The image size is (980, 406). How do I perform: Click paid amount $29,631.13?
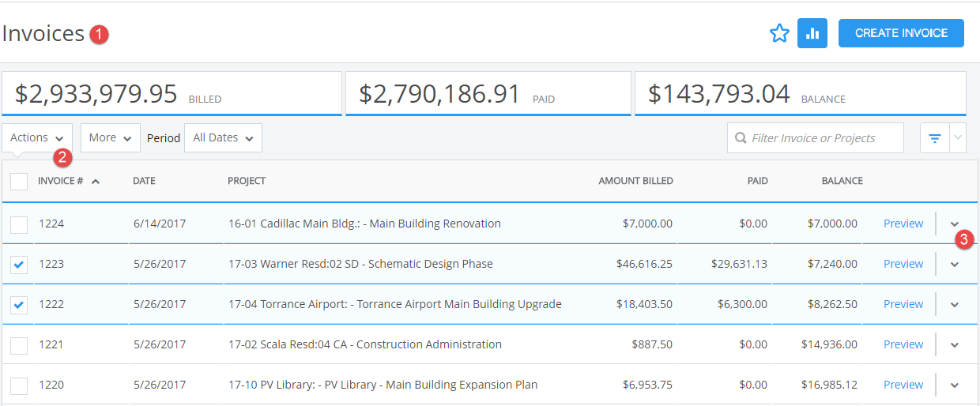click(x=739, y=264)
